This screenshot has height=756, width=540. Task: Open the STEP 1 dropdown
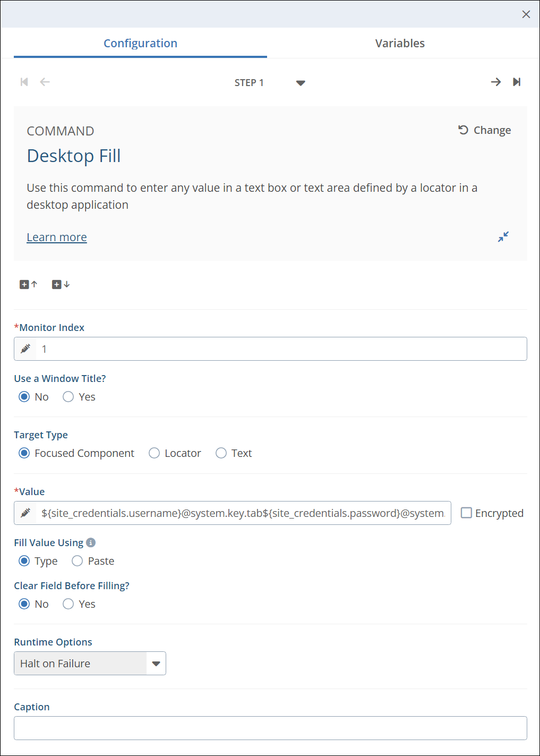coord(301,83)
